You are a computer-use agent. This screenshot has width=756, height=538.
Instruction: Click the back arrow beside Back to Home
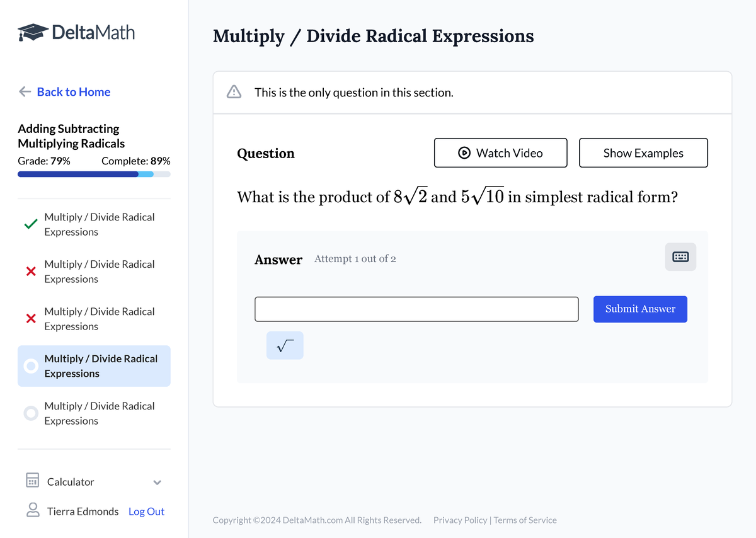pyautogui.click(x=25, y=92)
